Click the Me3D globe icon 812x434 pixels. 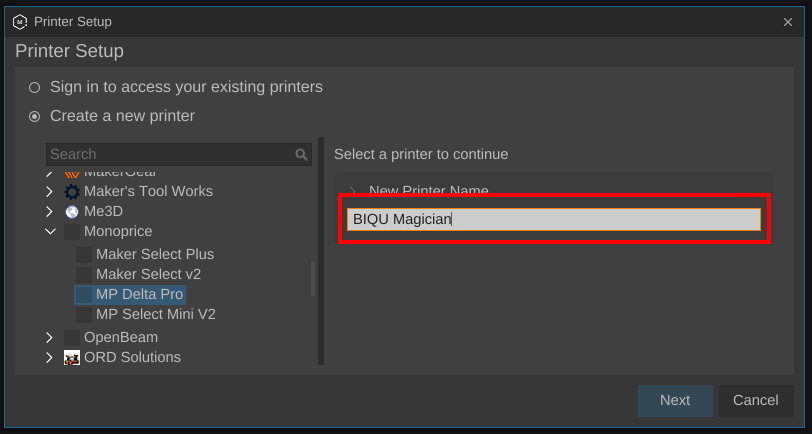click(72, 211)
